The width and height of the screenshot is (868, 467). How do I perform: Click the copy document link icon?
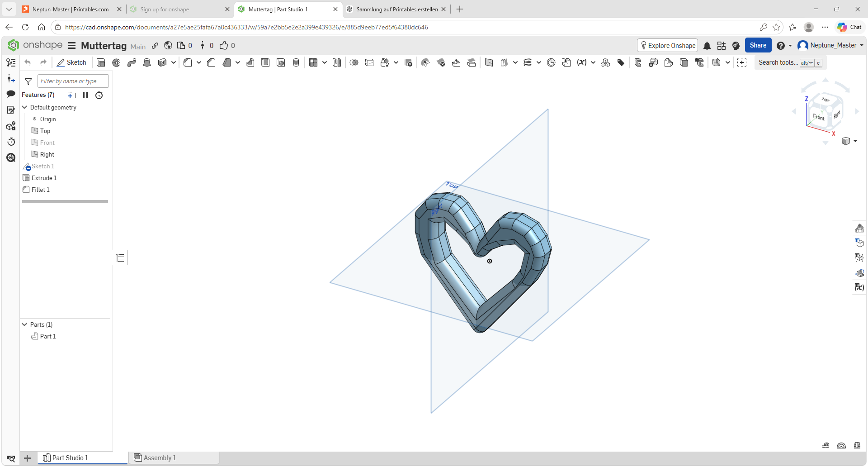pos(155,45)
